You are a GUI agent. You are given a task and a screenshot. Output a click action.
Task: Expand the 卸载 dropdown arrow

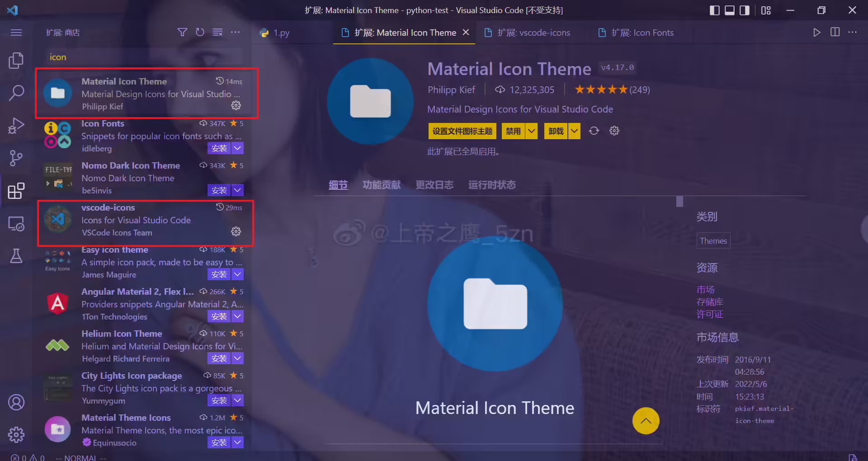pyautogui.click(x=574, y=131)
